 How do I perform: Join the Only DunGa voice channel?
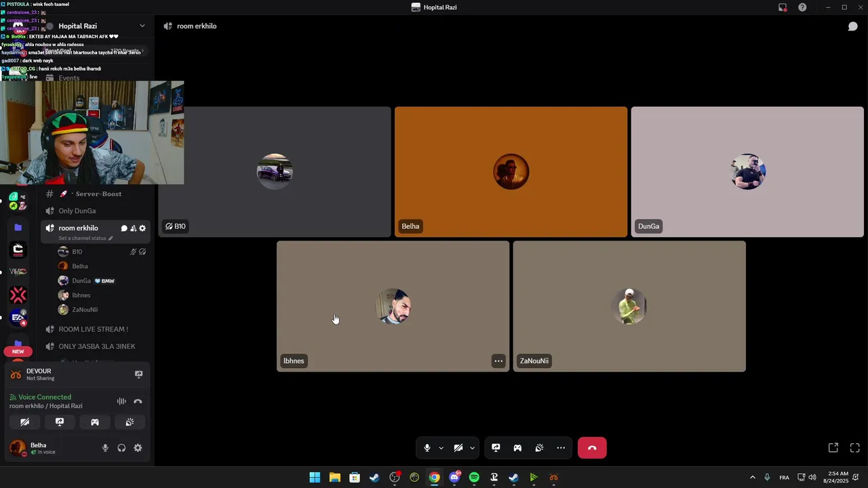click(x=95, y=211)
